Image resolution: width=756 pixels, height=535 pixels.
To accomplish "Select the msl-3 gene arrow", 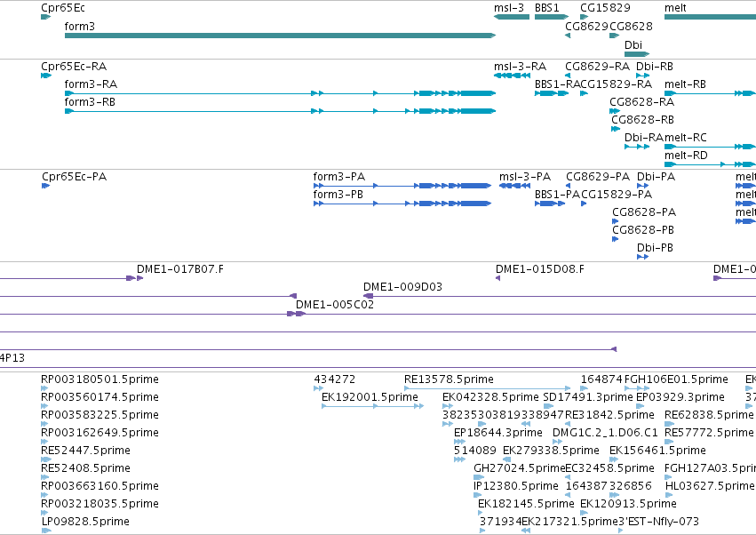I will tap(512, 17).
